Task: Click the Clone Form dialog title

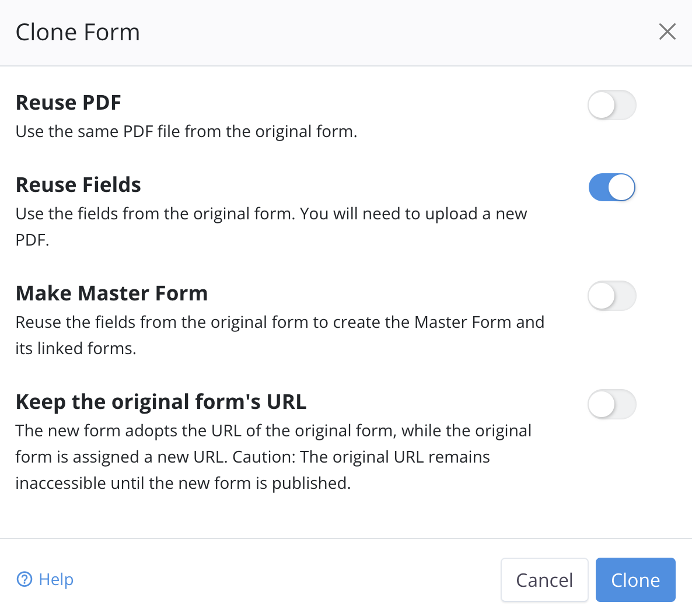Action: [78, 33]
